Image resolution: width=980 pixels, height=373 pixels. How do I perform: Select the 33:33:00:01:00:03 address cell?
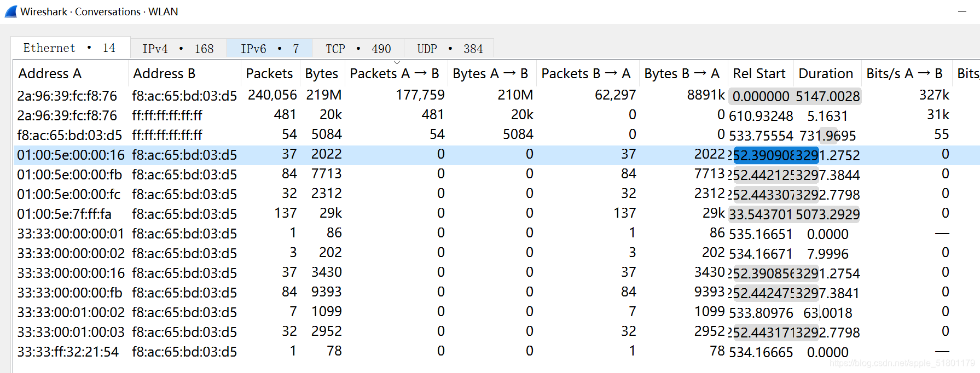[x=71, y=332]
